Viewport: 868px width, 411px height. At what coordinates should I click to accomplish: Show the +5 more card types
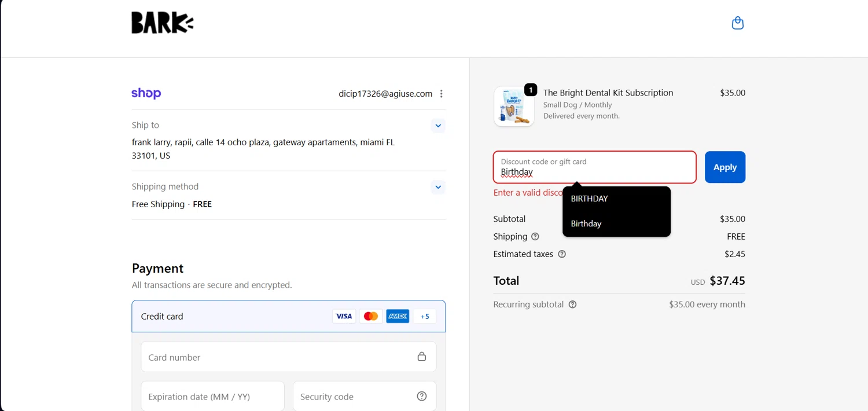[425, 316]
